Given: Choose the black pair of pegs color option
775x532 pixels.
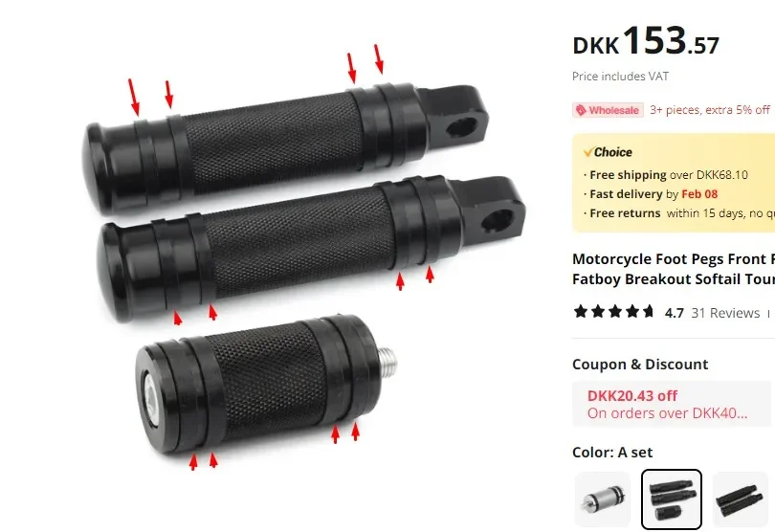Looking at the screenshot, I should pos(741,499).
